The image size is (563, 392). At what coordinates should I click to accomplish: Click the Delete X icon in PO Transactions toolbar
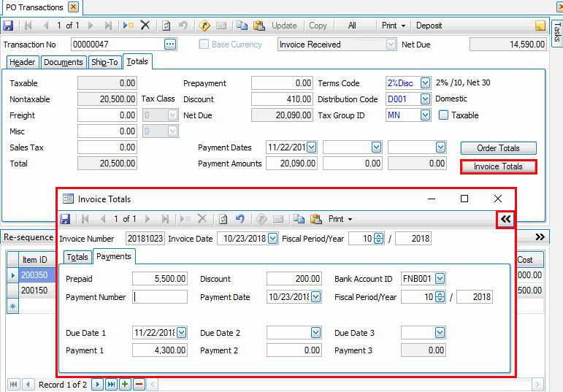(145, 26)
